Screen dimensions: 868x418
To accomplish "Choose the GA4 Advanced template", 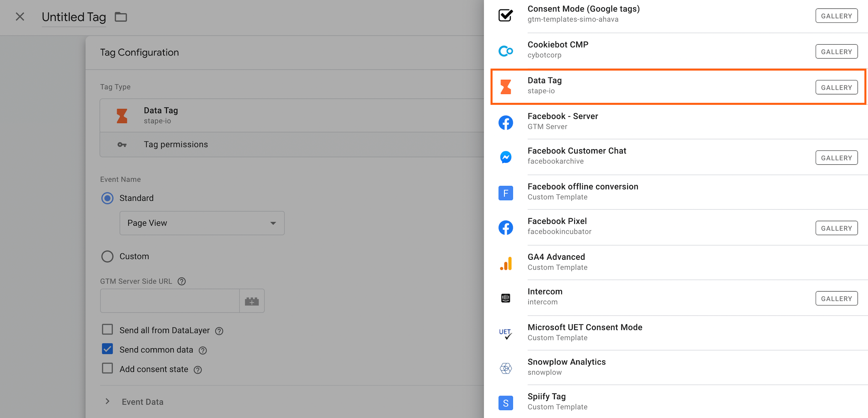I will (x=676, y=262).
